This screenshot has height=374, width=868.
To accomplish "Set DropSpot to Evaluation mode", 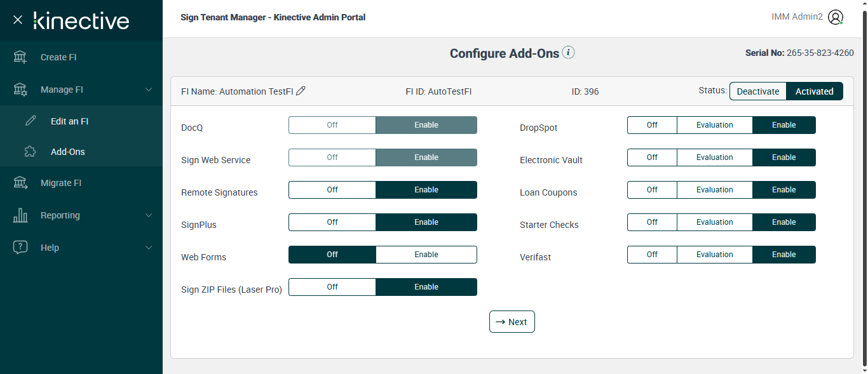I will pyautogui.click(x=714, y=125).
